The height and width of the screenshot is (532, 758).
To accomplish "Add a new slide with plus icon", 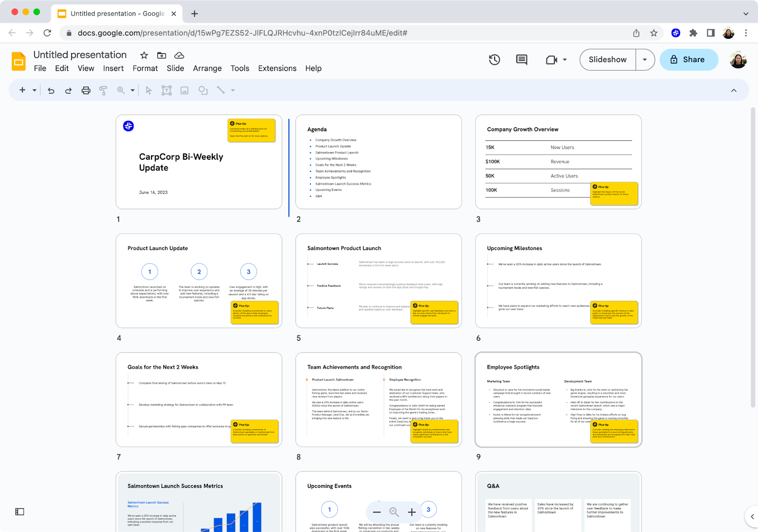I will (x=22, y=90).
